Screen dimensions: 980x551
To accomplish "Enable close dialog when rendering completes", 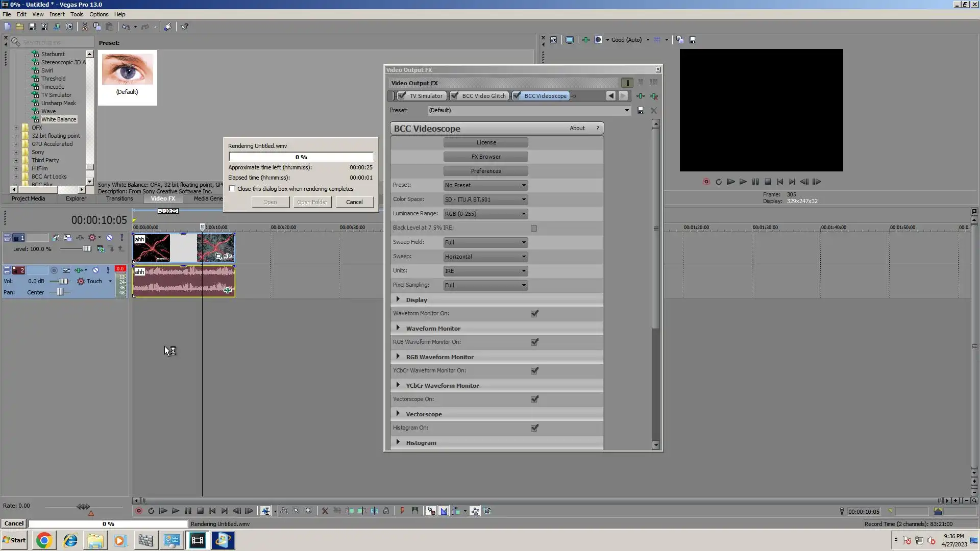I will (x=232, y=189).
